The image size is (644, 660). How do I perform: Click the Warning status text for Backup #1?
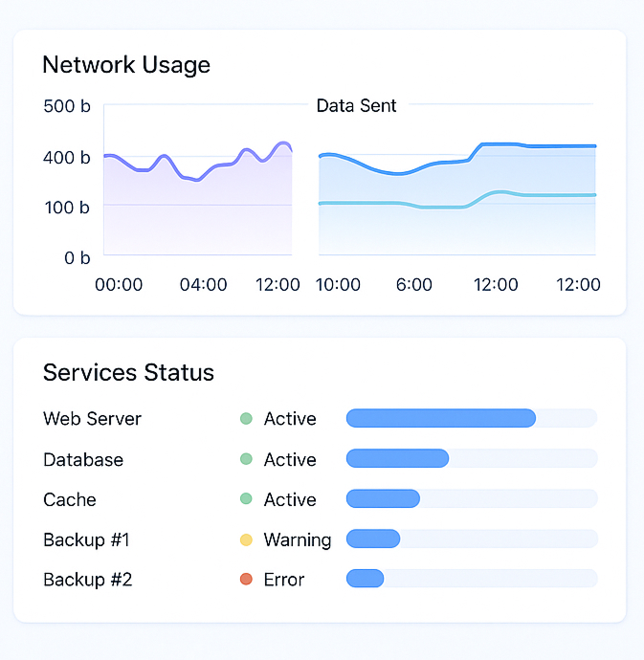click(x=298, y=539)
